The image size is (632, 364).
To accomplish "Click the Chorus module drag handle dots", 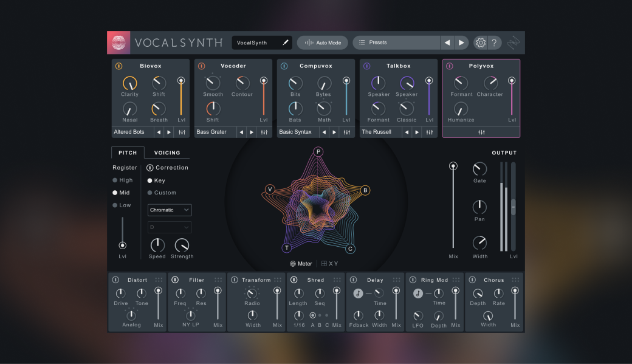I will [x=515, y=280].
